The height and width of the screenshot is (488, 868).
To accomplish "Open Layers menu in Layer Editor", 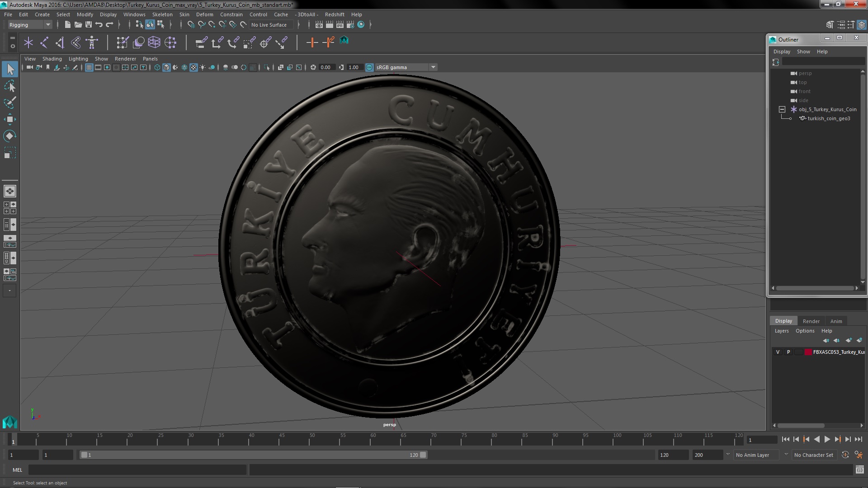I will tap(782, 331).
